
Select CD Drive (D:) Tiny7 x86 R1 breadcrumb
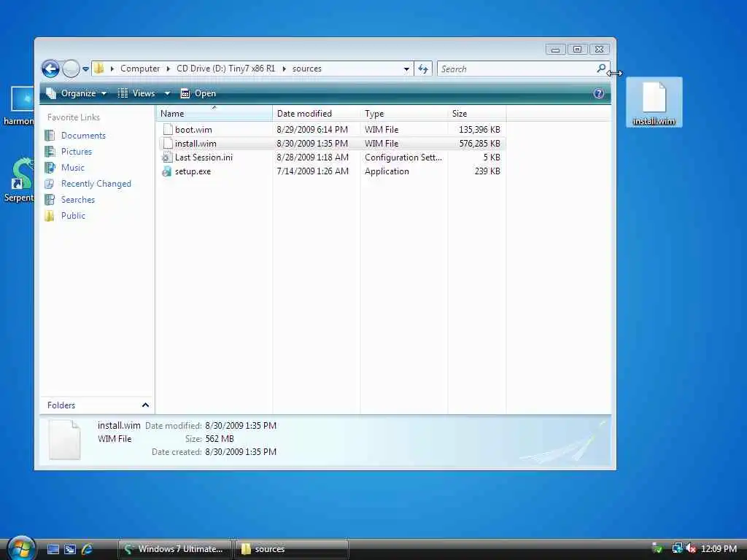pyautogui.click(x=226, y=69)
